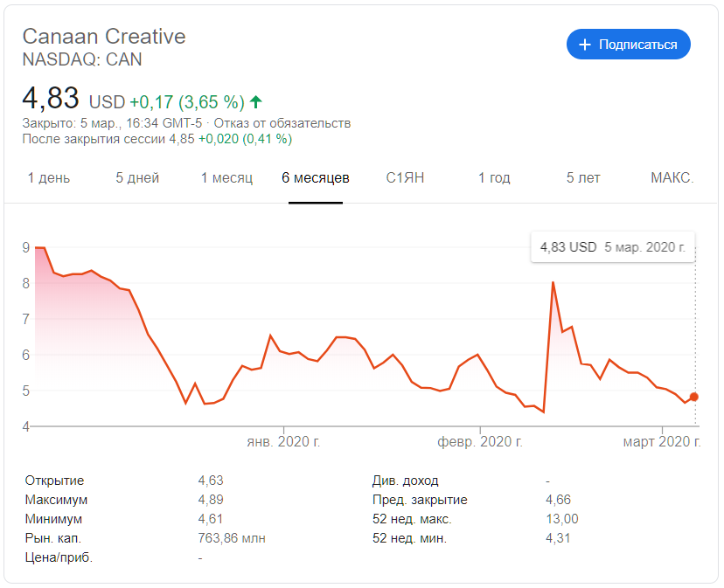Click the green up arrow icon

click(256, 101)
